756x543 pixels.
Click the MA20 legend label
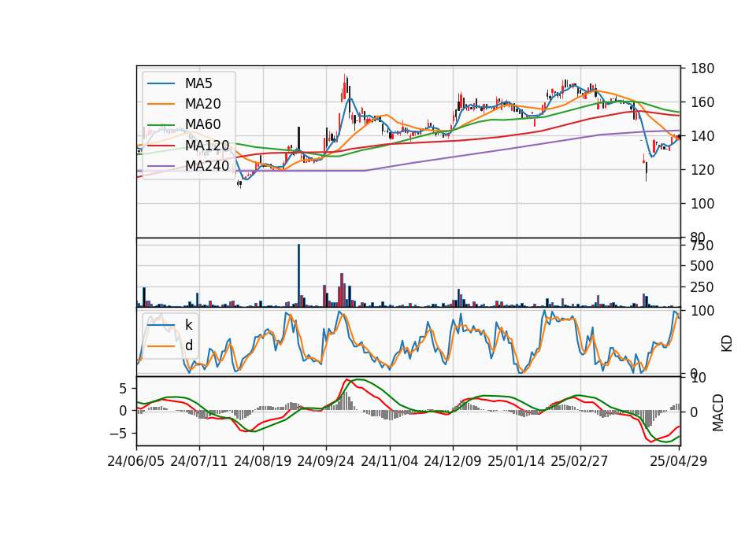(202, 104)
